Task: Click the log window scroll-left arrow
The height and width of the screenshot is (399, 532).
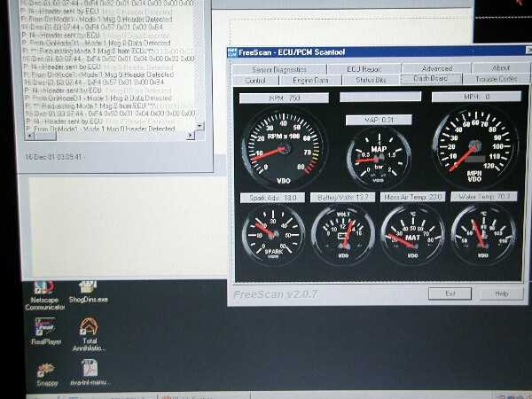Action: point(29,136)
